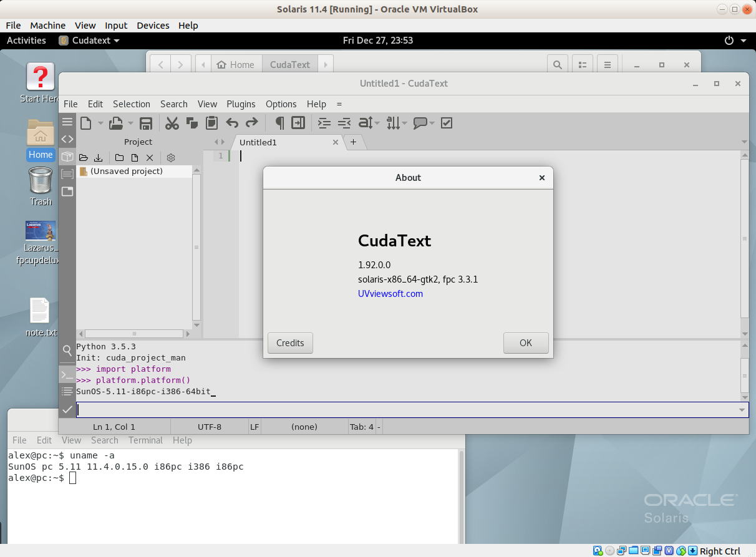Show Tabs panel sidebar icon
This screenshot has height=557, width=756.
[67, 191]
